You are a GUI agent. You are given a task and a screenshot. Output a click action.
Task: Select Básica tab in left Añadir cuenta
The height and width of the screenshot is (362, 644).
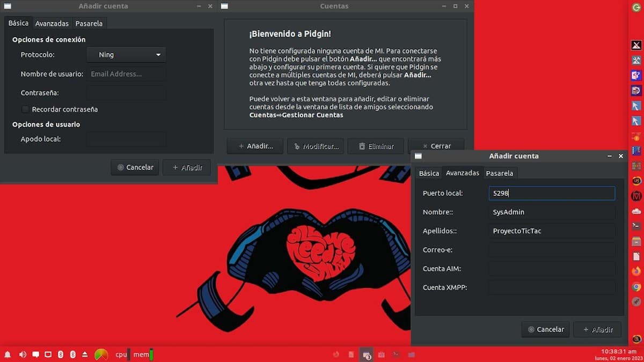18,23
